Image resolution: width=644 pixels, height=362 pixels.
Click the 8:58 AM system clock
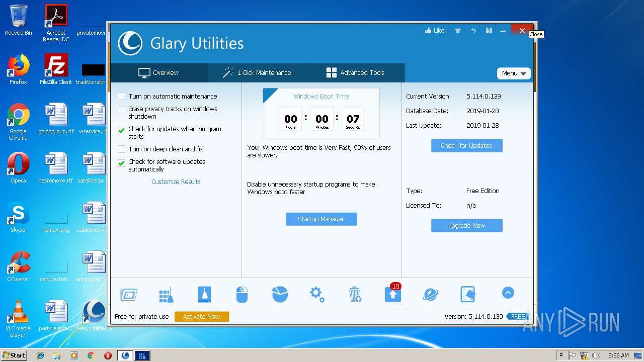coord(618,355)
